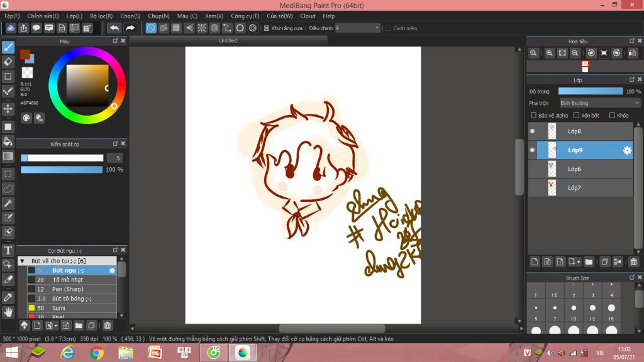
Task: Click the Redo arrow in toolbar
Action: (130, 28)
